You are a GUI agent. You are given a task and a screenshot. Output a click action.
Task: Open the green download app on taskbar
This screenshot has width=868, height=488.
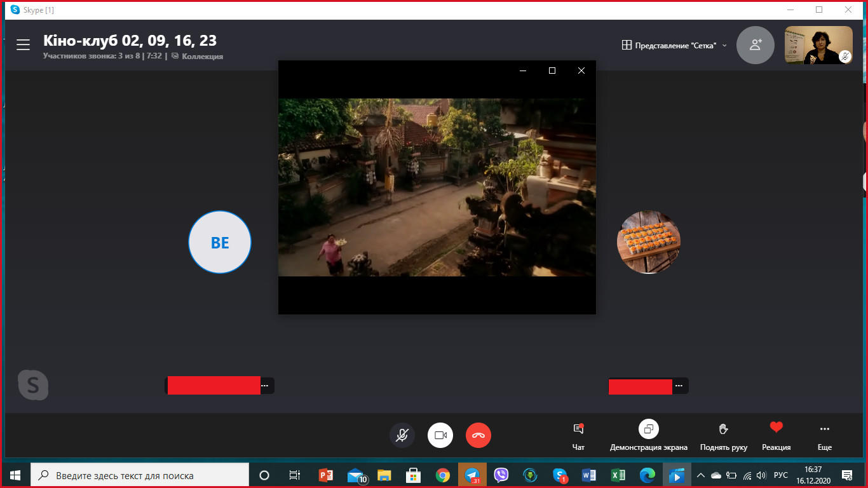point(530,475)
